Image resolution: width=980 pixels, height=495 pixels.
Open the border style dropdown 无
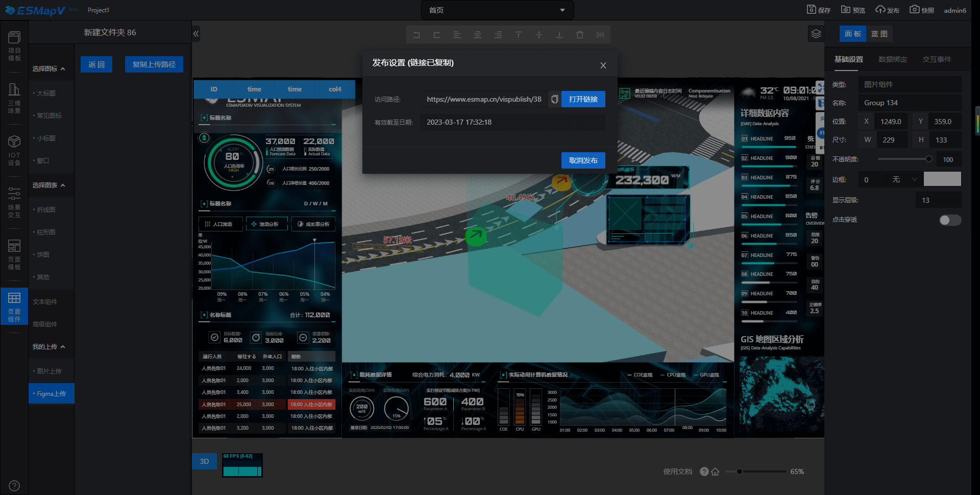pos(904,179)
